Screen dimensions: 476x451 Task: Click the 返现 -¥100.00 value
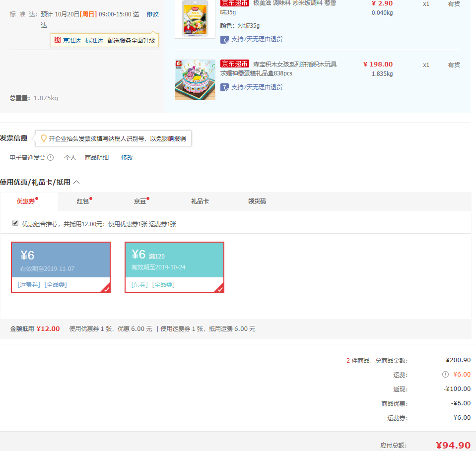pos(457,389)
